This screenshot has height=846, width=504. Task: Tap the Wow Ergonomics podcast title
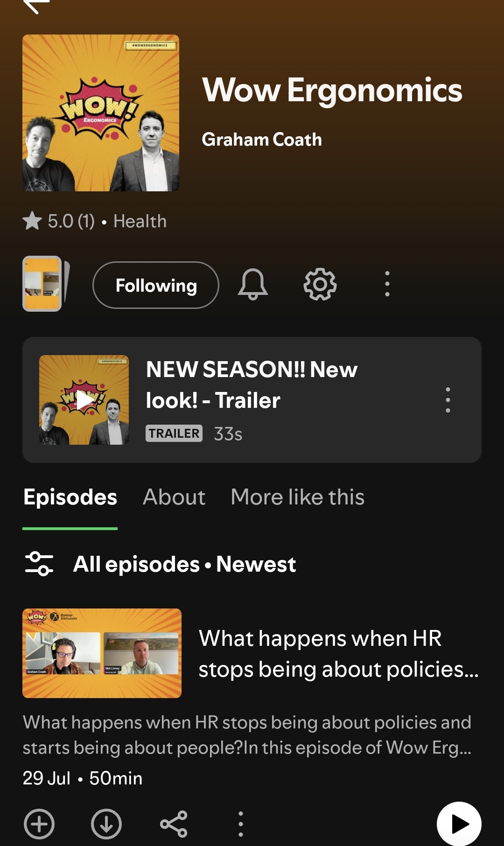(x=332, y=90)
